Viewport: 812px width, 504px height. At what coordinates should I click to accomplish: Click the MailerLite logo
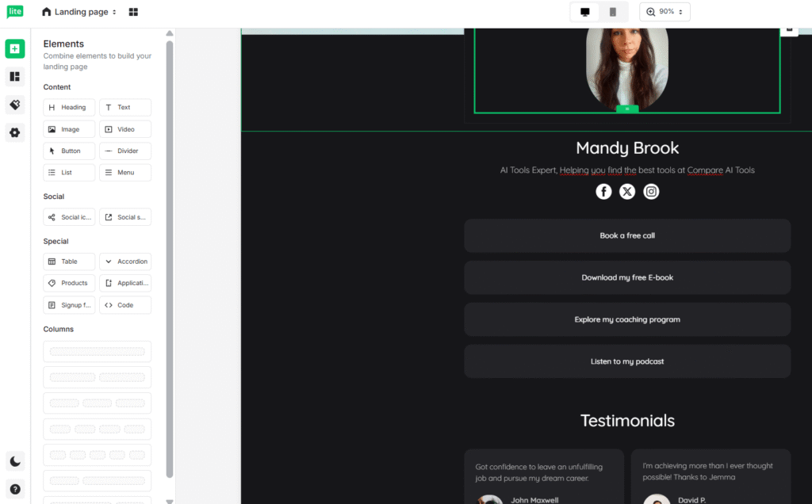pyautogui.click(x=15, y=11)
